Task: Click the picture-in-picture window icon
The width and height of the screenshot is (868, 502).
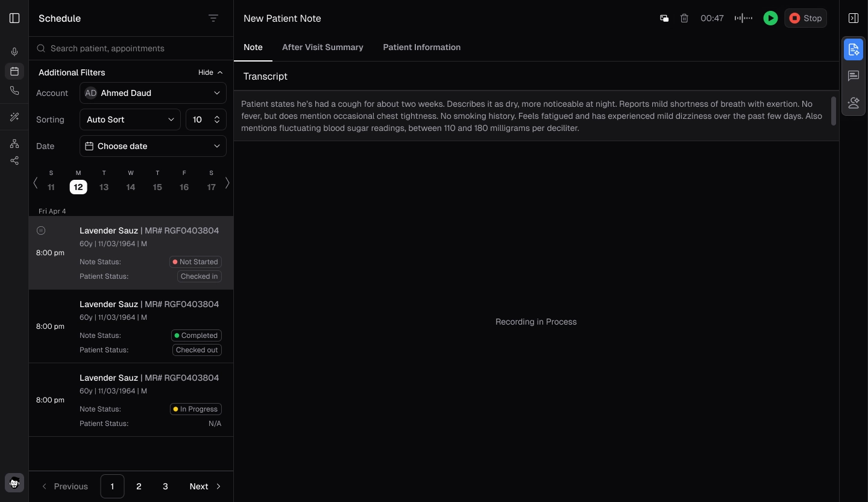Action: (x=664, y=18)
